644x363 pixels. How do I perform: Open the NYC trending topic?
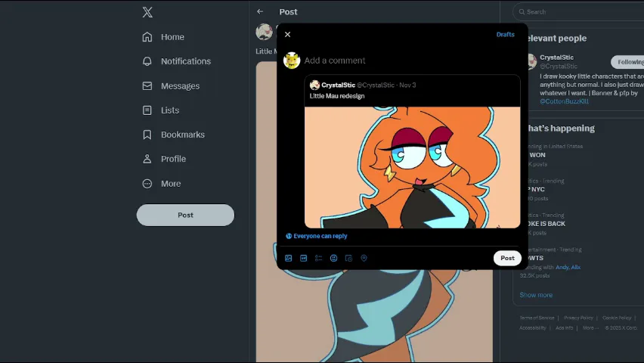click(x=536, y=190)
